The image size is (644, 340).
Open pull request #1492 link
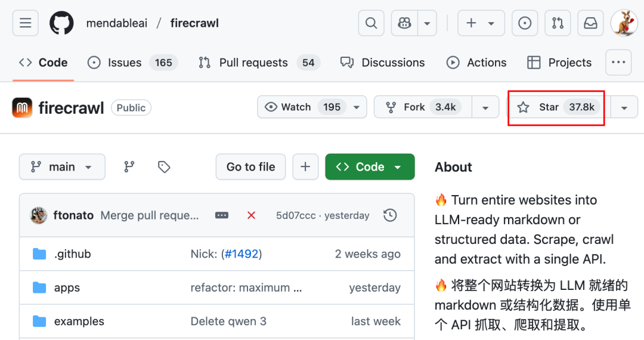[x=242, y=254]
